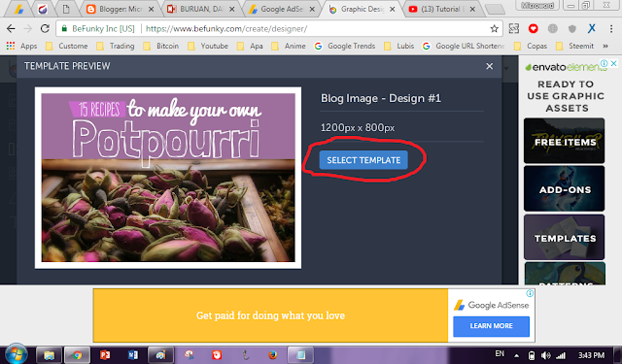The image size is (622, 364).
Task: Open the Apa bookmarks folder
Action: (x=251, y=46)
